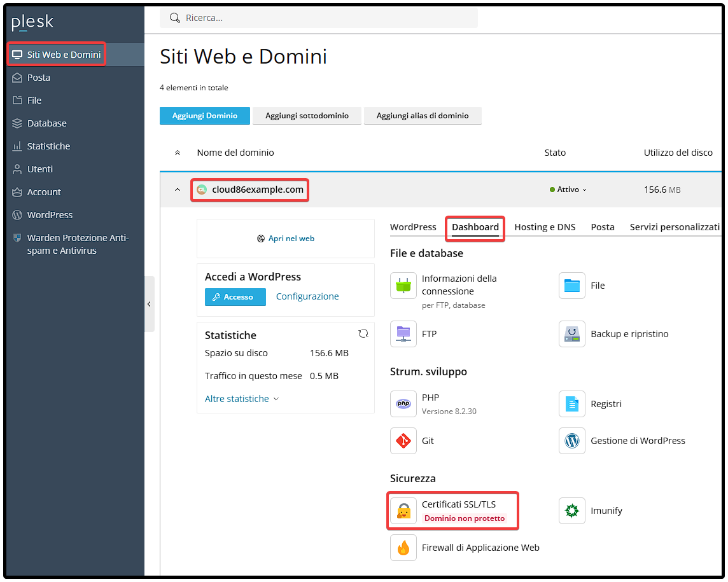This screenshot has height=582, width=728.
Task: Click the 156.6 MB disk usage cell
Action: [662, 190]
